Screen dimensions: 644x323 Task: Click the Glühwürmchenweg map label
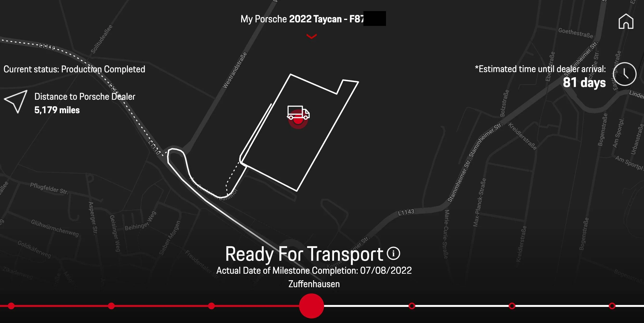tap(55, 228)
